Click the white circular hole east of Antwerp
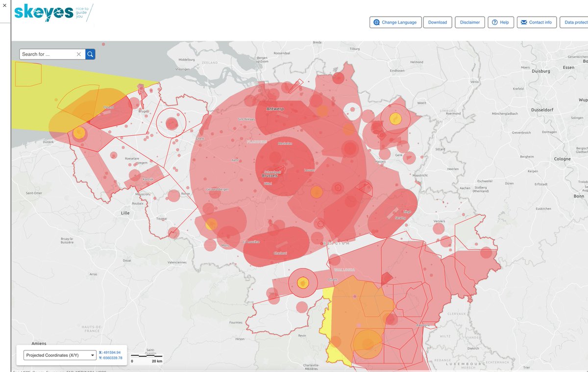 click(352, 111)
